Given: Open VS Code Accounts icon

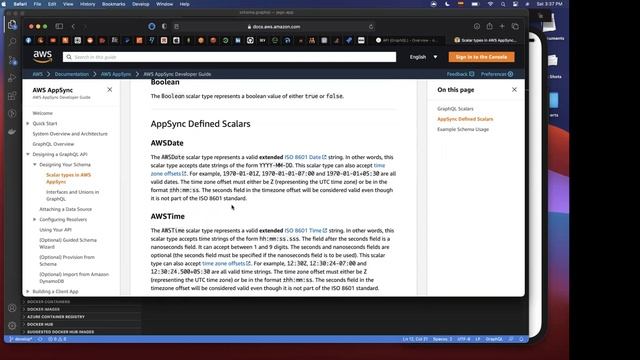Looking at the screenshot, I should pos(12,308).
